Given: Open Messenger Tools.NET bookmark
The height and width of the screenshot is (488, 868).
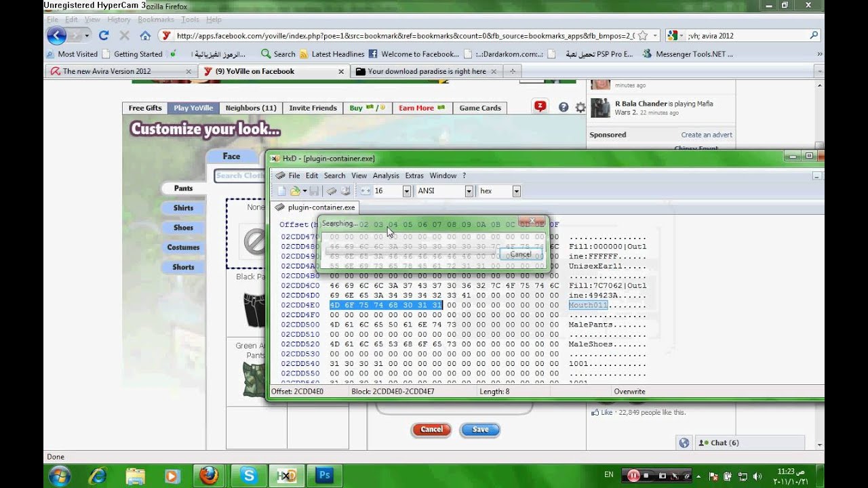Looking at the screenshot, I should tap(688, 54).
